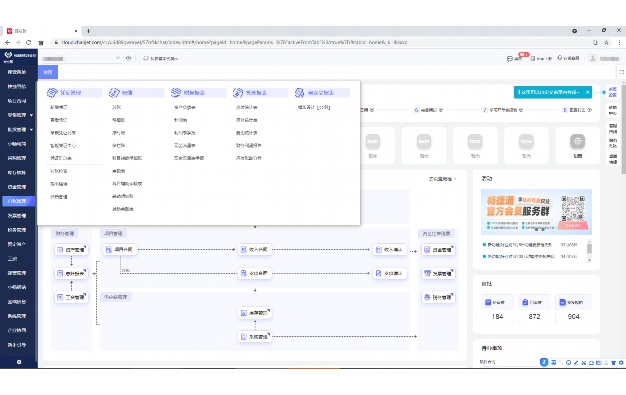Open the first link under the third mega menu column
Screen dimensions: 626x395
[184, 107]
